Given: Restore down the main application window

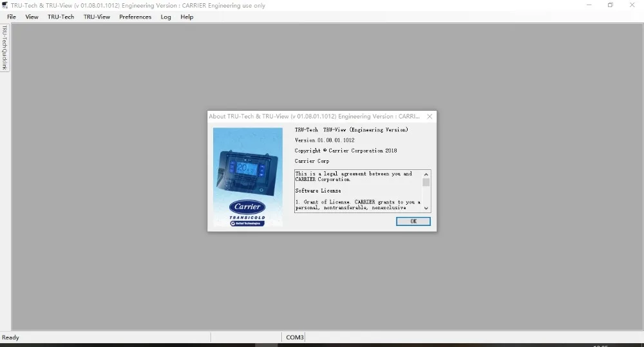Looking at the screenshot, I should coord(611,5).
